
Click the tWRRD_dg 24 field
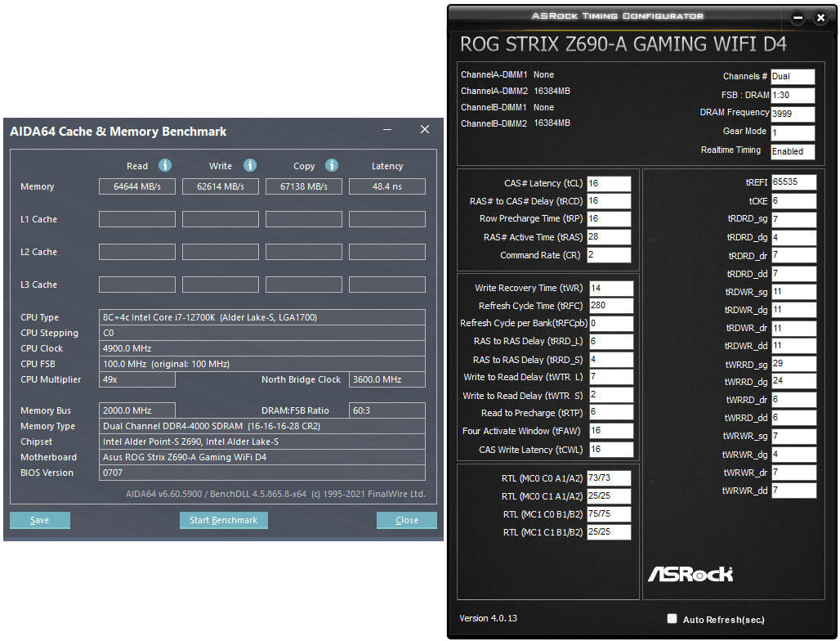(x=794, y=381)
